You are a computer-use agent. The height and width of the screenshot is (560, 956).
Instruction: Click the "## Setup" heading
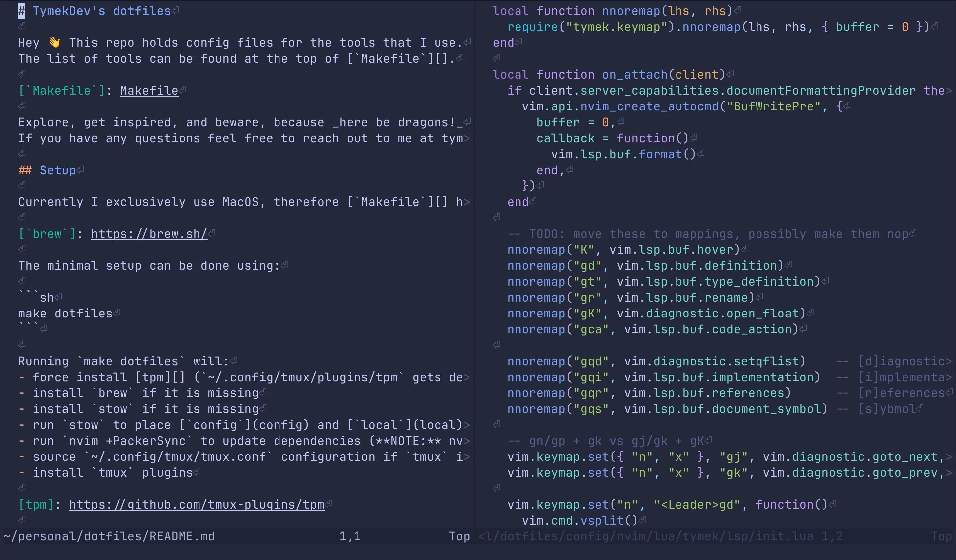coord(47,170)
